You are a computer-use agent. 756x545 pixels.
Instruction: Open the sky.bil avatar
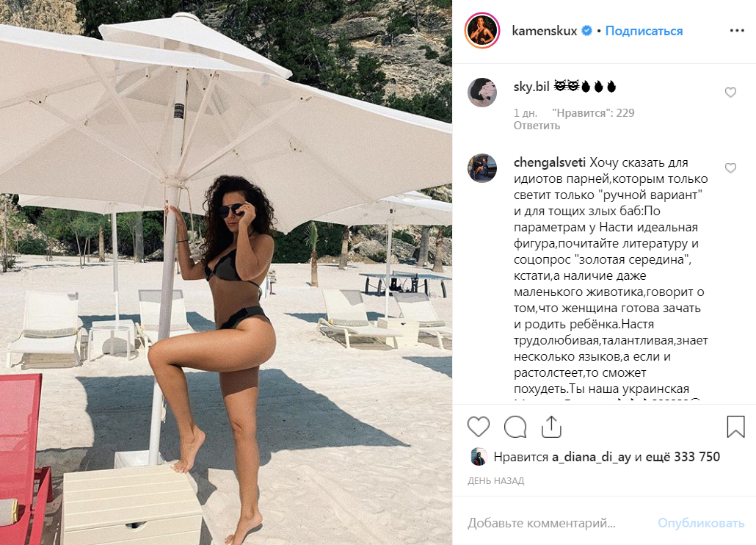point(482,92)
